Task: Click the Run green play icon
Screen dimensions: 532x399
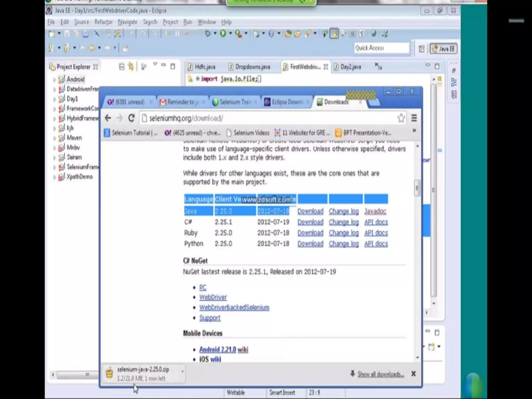Action: pos(223,34)
